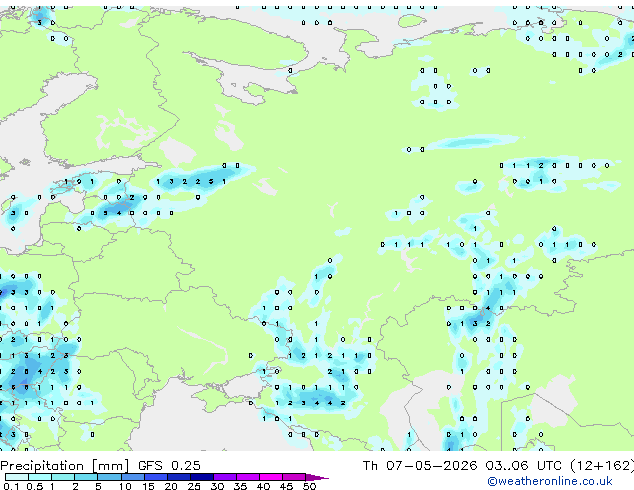
Task: Click the "(12+162)" forecast run label
Action: click(602, 466)
